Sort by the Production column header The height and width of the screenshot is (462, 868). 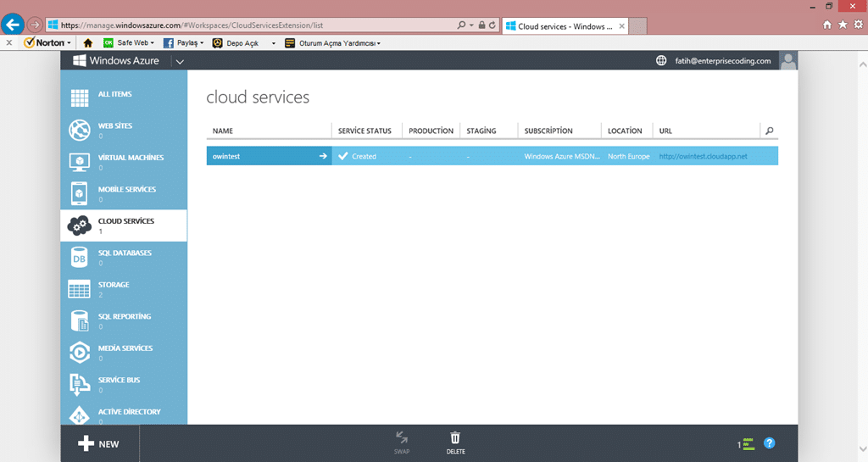(x=431, y=131)
